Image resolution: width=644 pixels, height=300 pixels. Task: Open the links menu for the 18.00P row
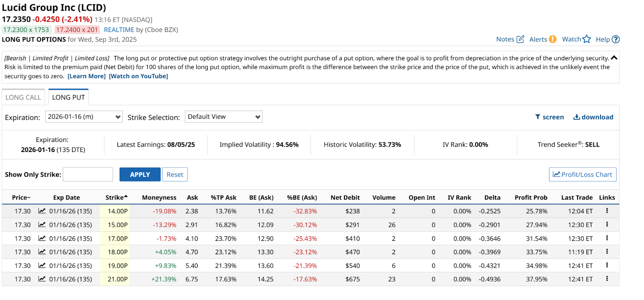[x=607, y=252]
